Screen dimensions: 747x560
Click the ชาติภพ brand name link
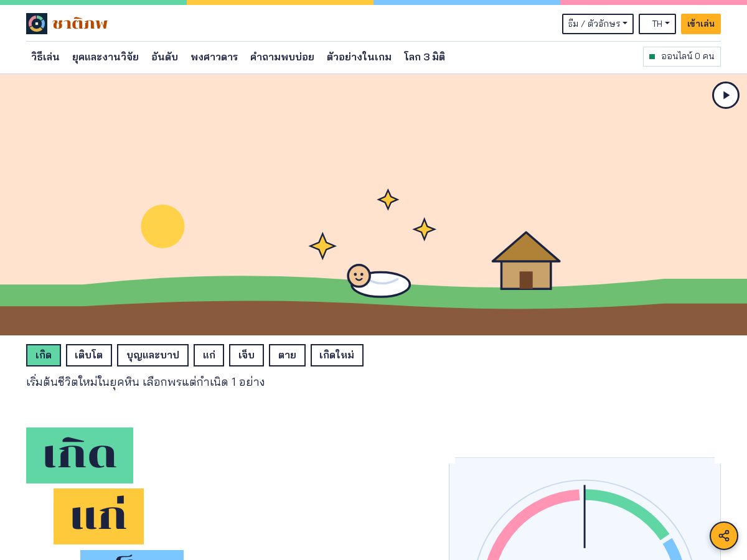80,24
